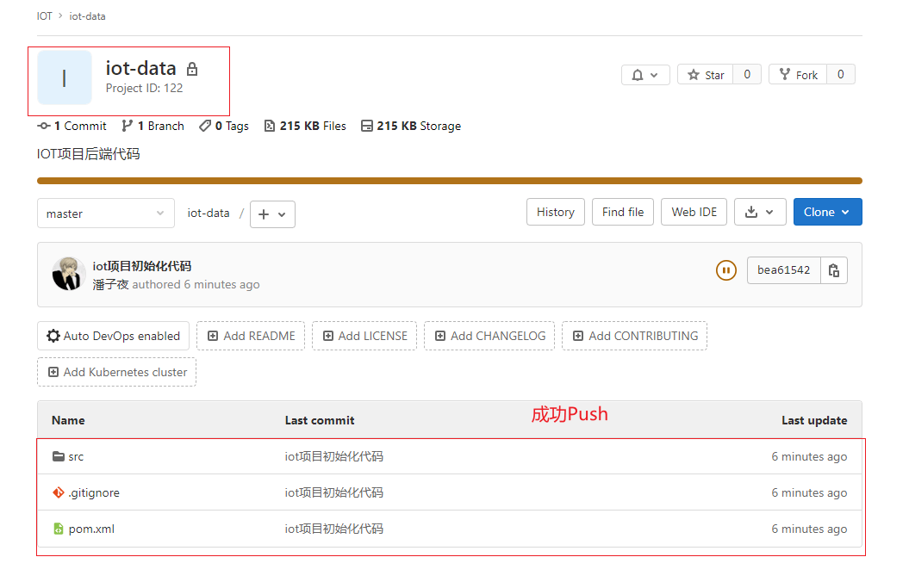The image size is (909, 588).
Task: Open commit bea61542
Action: pyautogui.click(x=784, y=270)
